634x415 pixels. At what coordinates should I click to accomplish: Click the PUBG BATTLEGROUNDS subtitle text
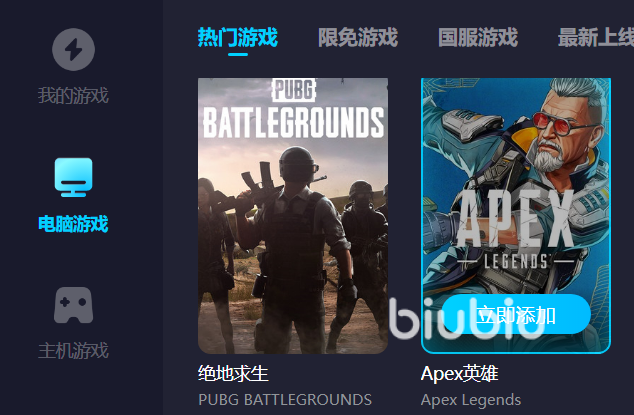tap(285, 400)
